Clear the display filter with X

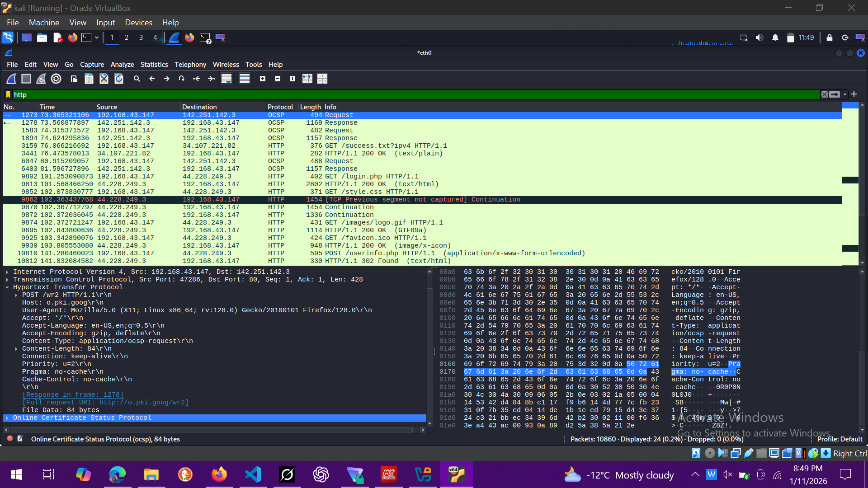point(825,94)
